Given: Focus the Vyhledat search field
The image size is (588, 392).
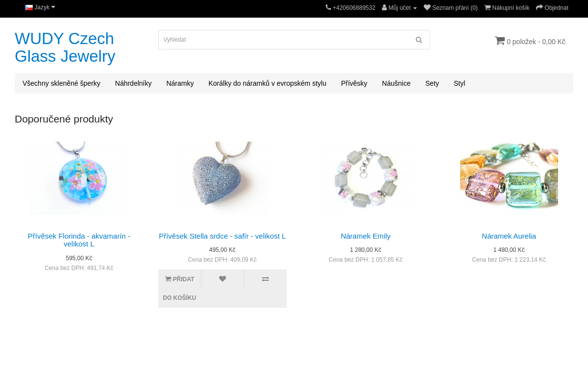Looking at the screenshot, I should tap(284, 40).
